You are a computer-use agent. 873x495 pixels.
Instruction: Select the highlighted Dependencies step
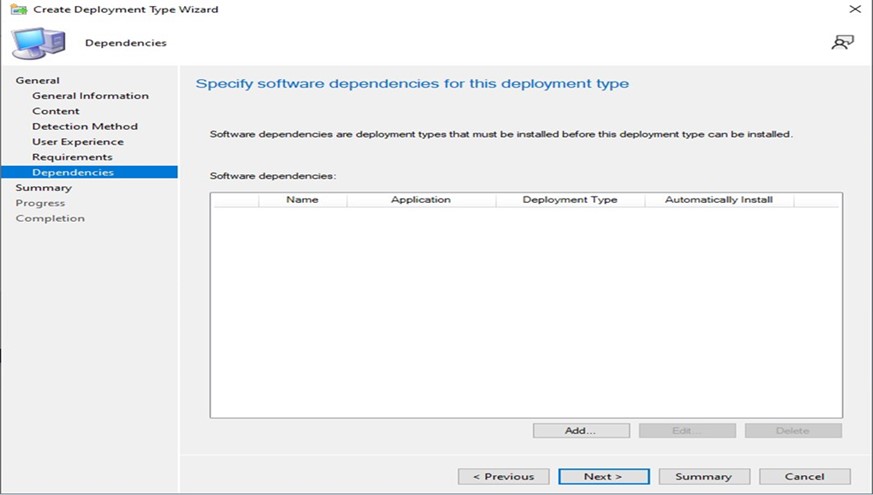[73, 172]
